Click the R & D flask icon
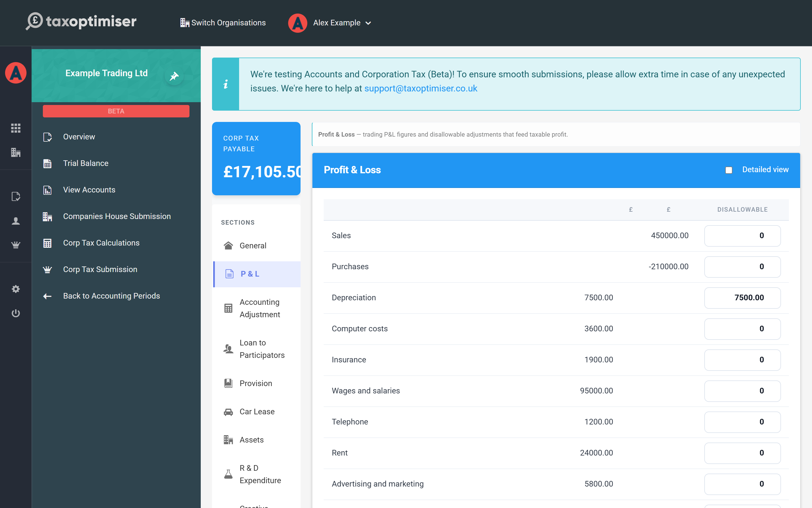 point(228,474)
